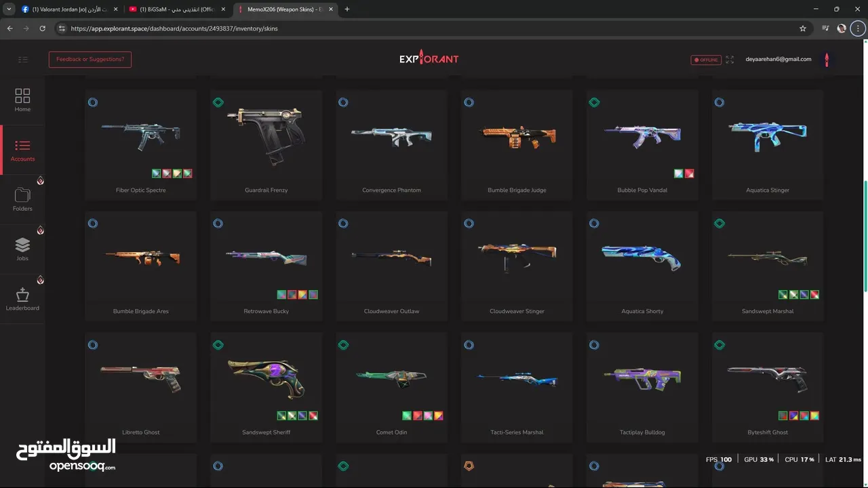868x488 pixels.
Task: Click tier badge icon on Sandswept Sheriff
Action: (218, 345)
